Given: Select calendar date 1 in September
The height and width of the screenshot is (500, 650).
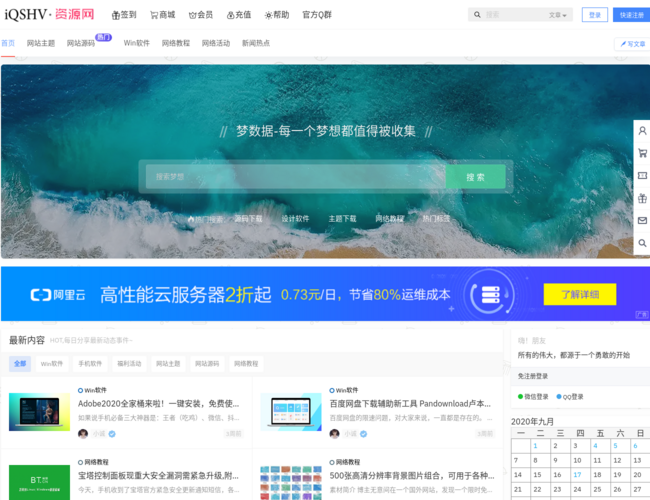Looking at the screenshot, I should 535,446.
